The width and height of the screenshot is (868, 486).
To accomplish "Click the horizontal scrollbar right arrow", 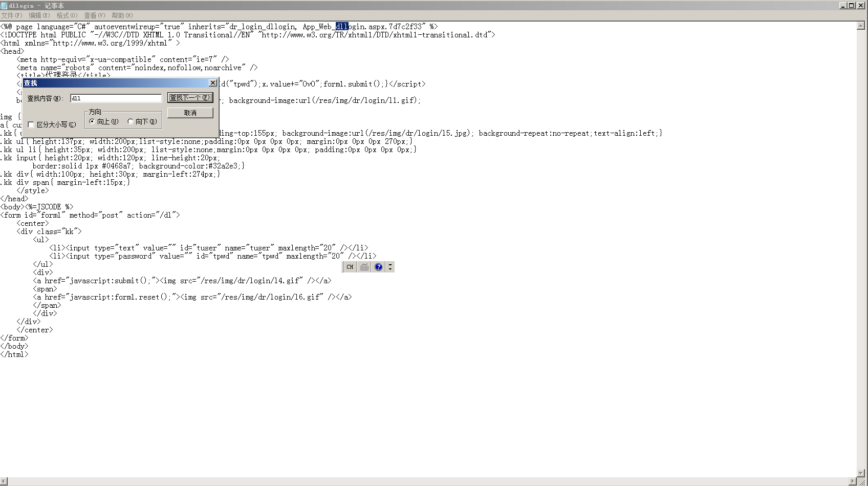I will click(x=853, y=481).
